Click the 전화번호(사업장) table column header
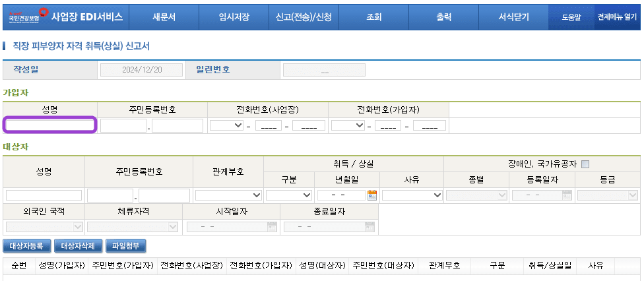Screen dimensions: 644x281 click(x=192, y=266)
